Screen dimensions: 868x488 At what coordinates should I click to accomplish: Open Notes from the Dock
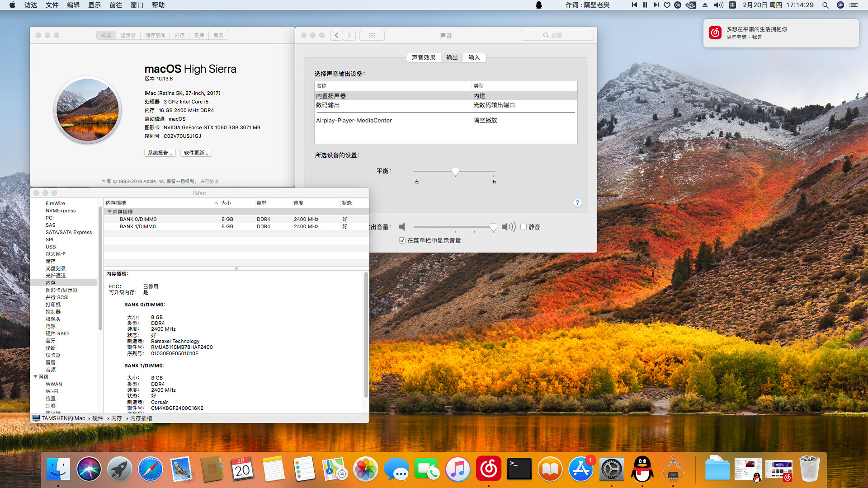coord(273,469)
